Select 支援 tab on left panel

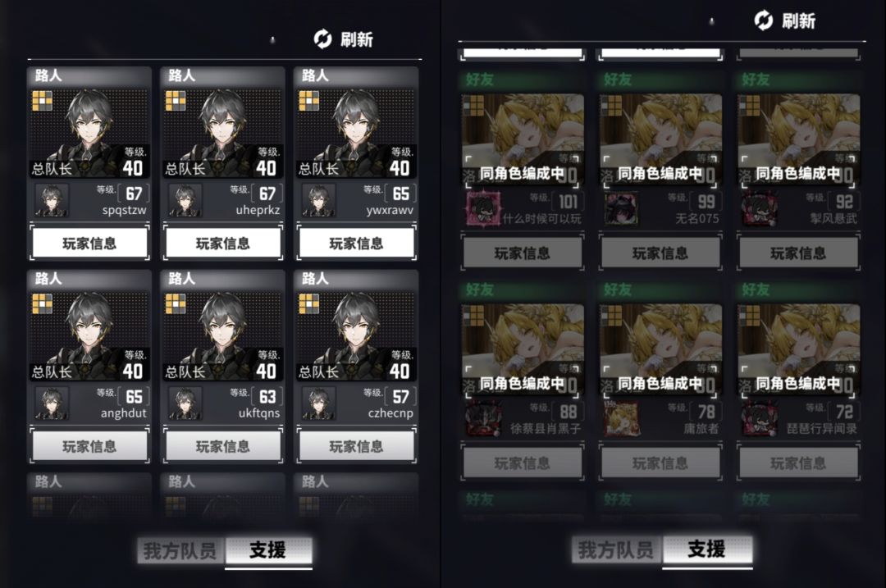[x=268, y=550]
